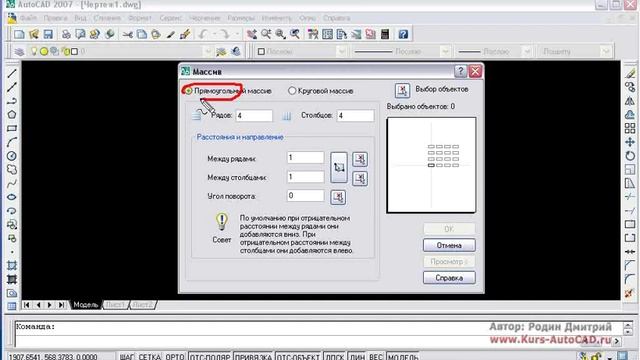640x360 pixels.
Task: Toggle POLAR tracking (ОТС-ПОЛЯР) in status bar
Action: (210, 357)
